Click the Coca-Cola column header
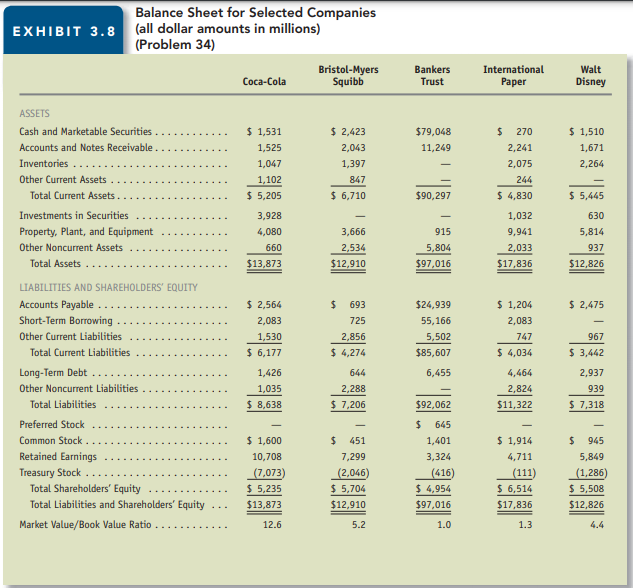 point(264,82)
